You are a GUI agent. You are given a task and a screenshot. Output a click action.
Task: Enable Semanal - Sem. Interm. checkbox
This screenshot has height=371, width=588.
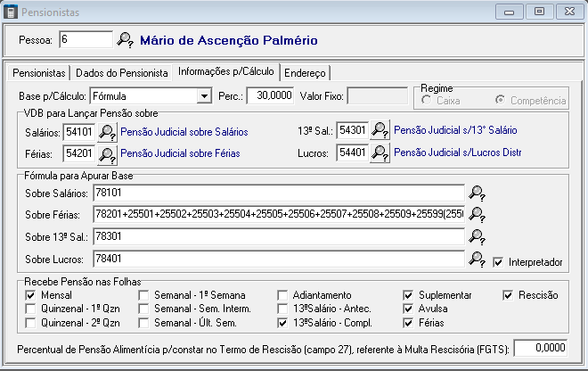click(x=143, y=309)
